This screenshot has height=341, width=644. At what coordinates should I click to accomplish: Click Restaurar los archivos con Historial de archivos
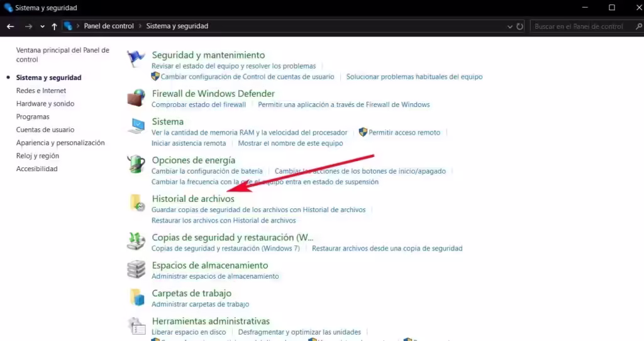click(x=223, y=221)
